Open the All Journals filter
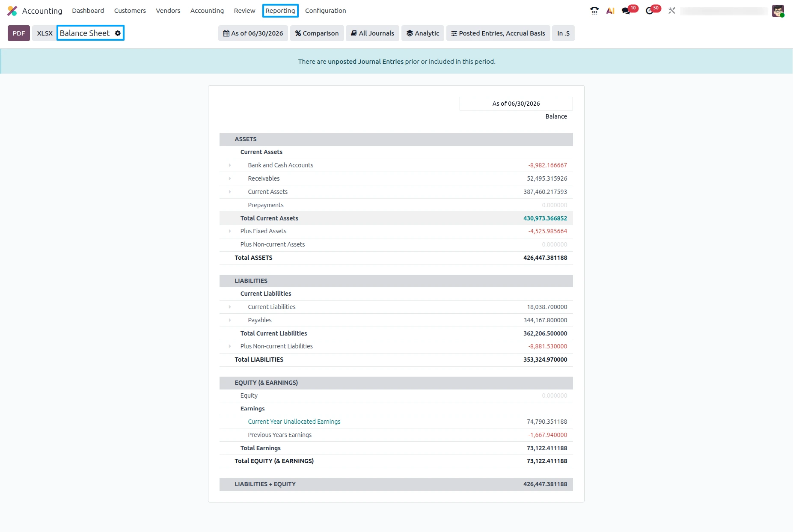This screenshot has width=793, height=532. point(372,33)
